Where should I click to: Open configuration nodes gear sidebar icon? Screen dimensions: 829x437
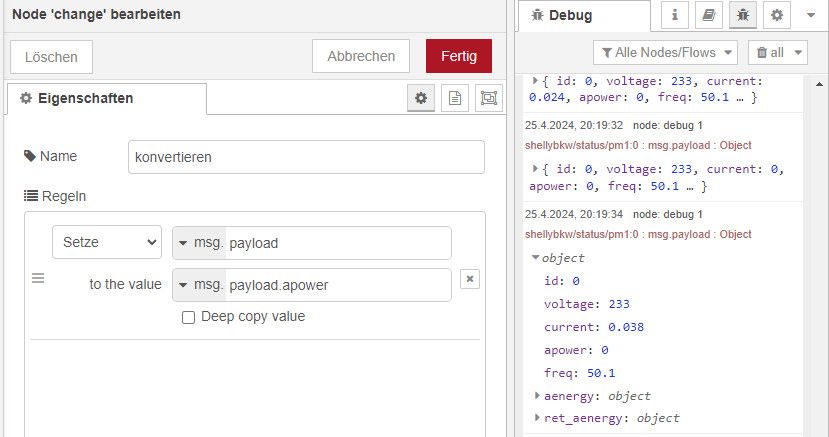point(777,15)
